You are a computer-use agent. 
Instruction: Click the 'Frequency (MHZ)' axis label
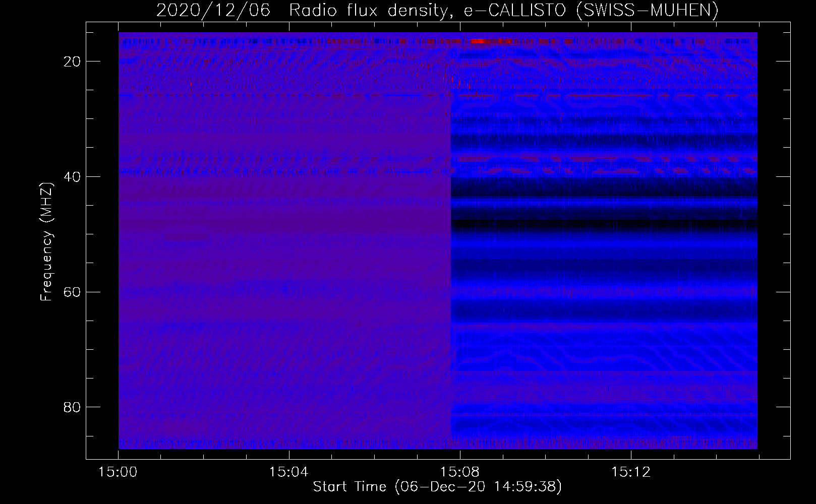tap(46, 242)
